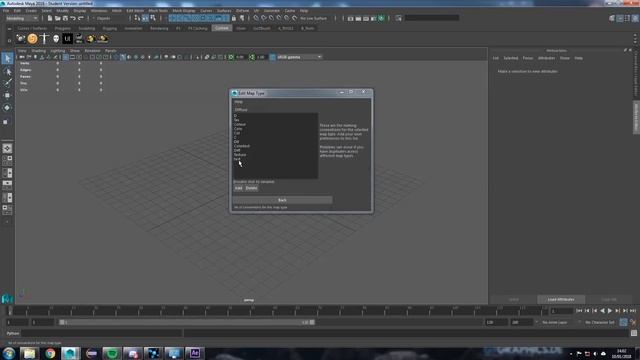Click the skull mask shelf icon

pos(56,39)
